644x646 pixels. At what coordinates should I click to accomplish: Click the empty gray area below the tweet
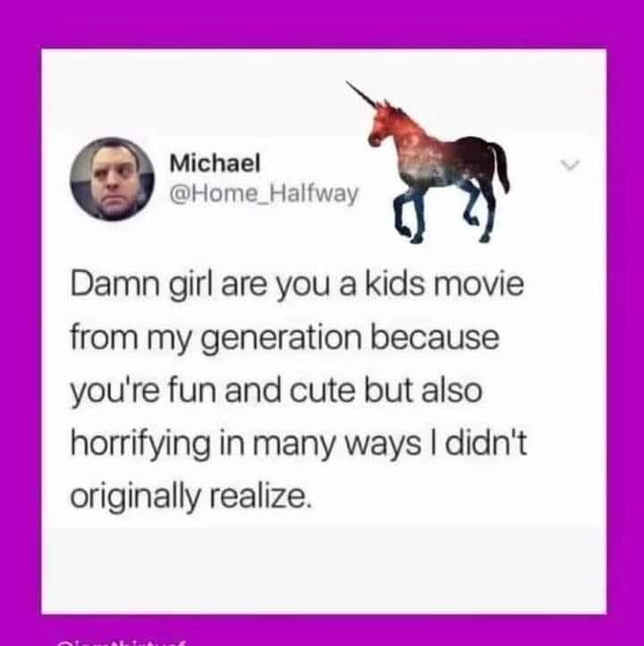(x=324, y=568)
